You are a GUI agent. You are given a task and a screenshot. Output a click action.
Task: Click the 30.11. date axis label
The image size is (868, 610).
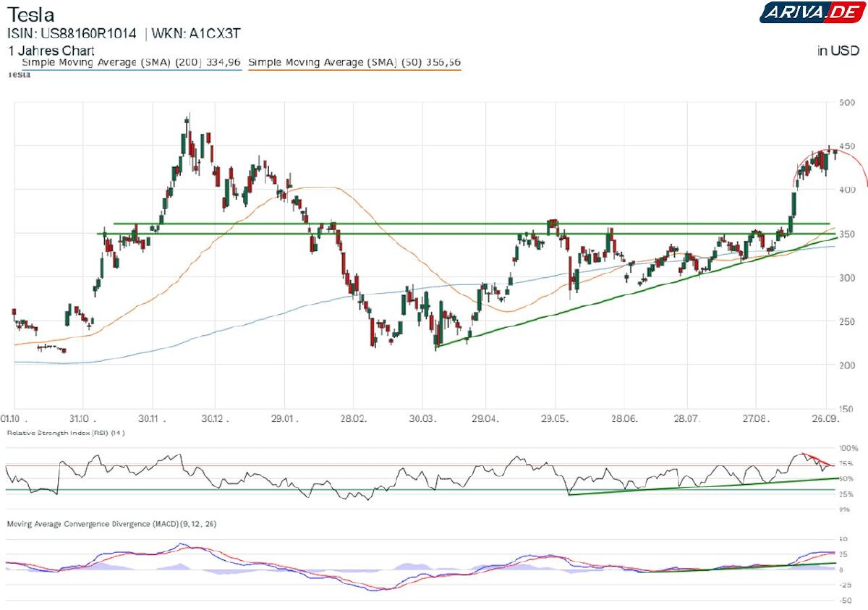(152, 419)
